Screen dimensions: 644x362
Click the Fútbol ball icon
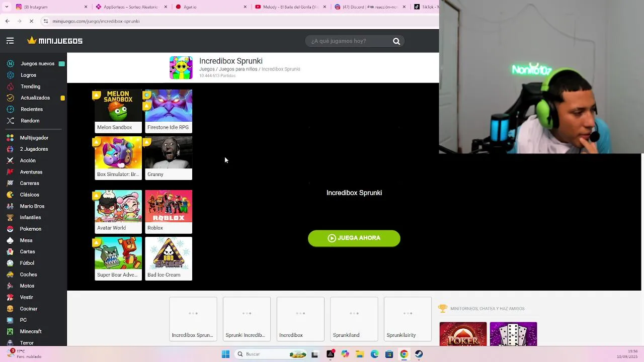click(x=10, y=263)
